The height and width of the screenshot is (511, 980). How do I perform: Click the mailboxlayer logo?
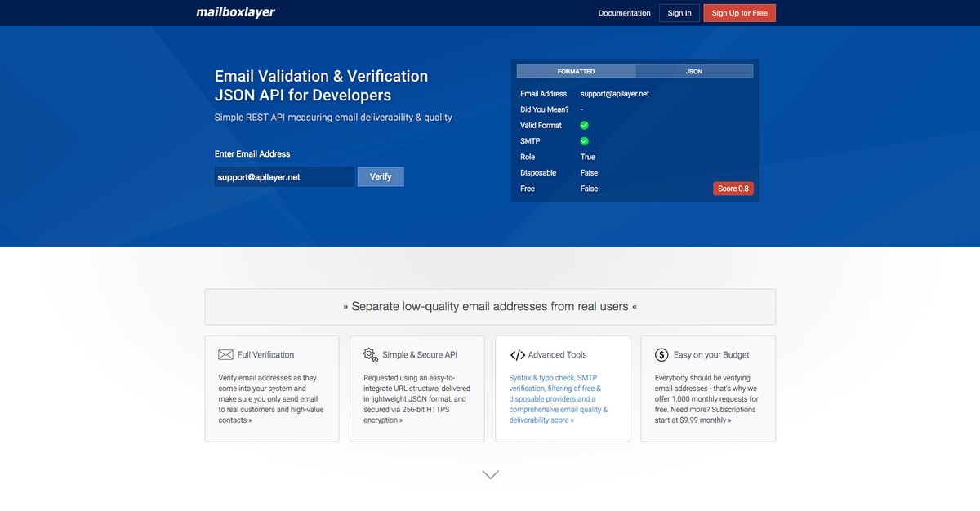234,12
